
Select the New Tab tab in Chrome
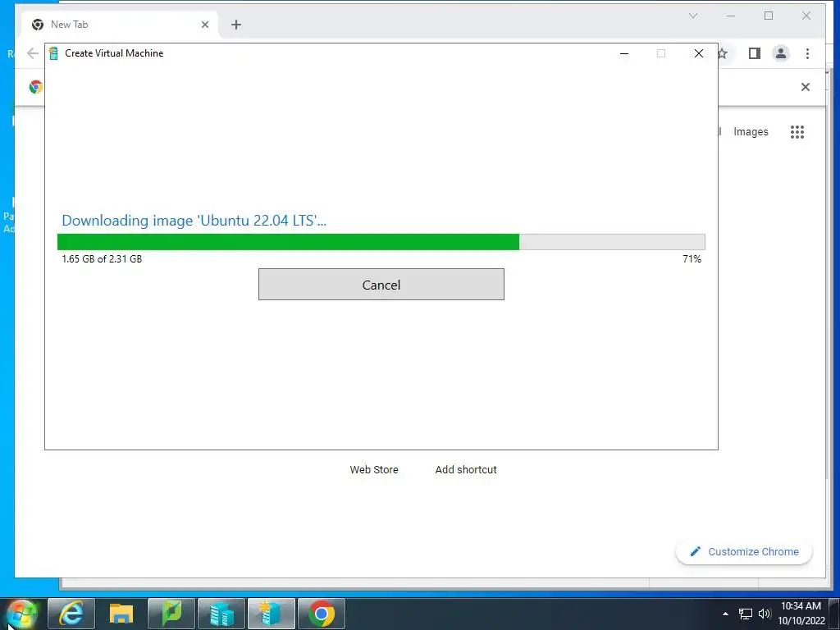click(x=121, y=25)
